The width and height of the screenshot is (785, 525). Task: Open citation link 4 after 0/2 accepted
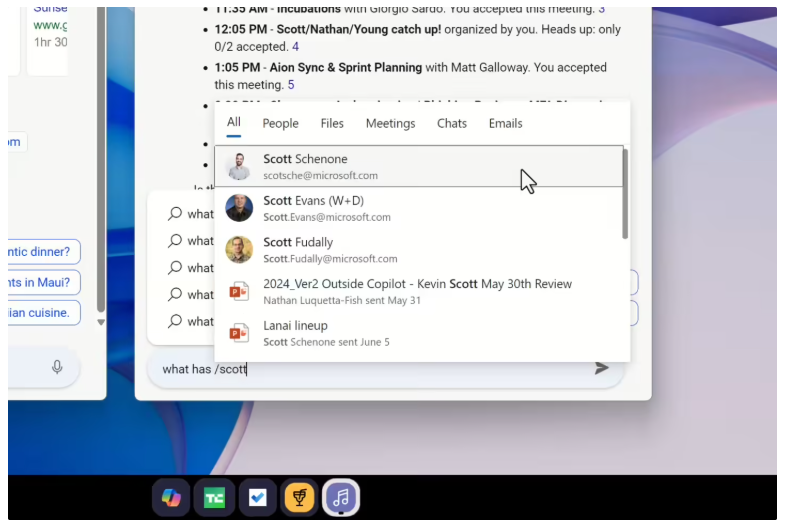(x=295, y=47)
